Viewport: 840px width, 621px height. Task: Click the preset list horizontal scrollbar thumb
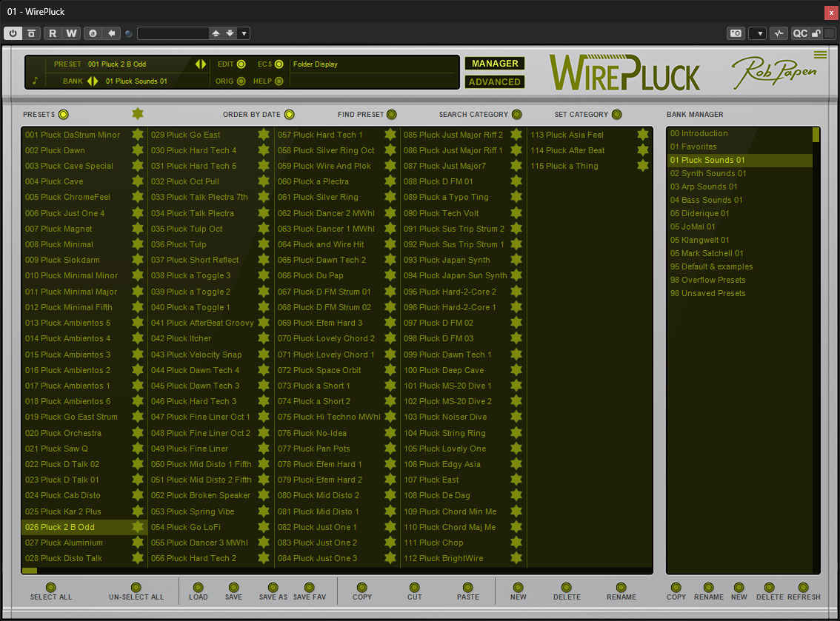point(30,571)
